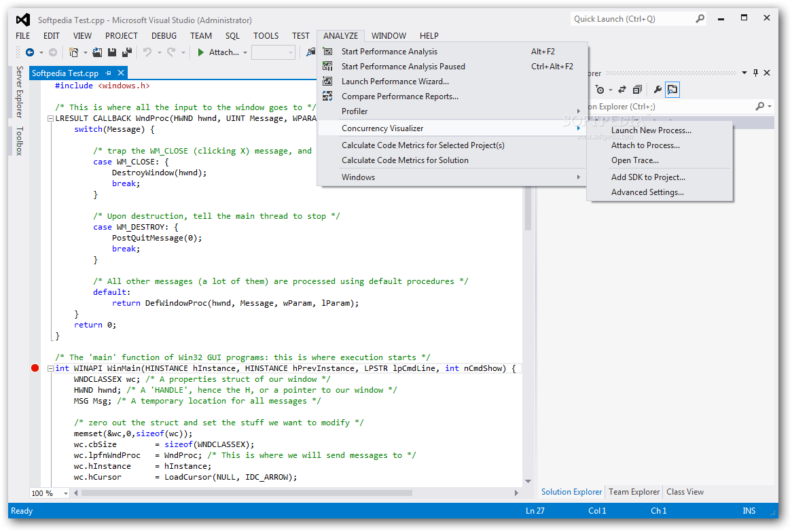Toggle Preview Selected Items in Solution Explorer

[x=672, y=90]
